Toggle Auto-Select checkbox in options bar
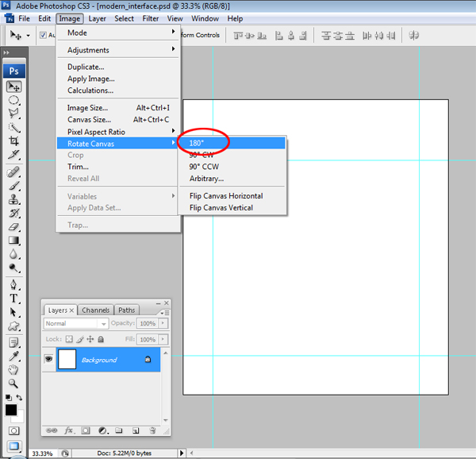476x459 pixels. point(43,35)
